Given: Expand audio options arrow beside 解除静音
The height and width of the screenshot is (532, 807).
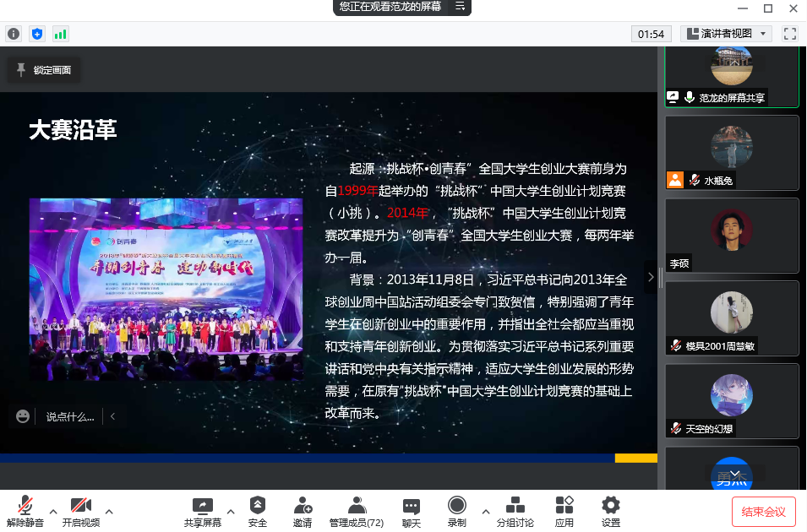Looking at the screenshot, I should (x=53, y=511).
